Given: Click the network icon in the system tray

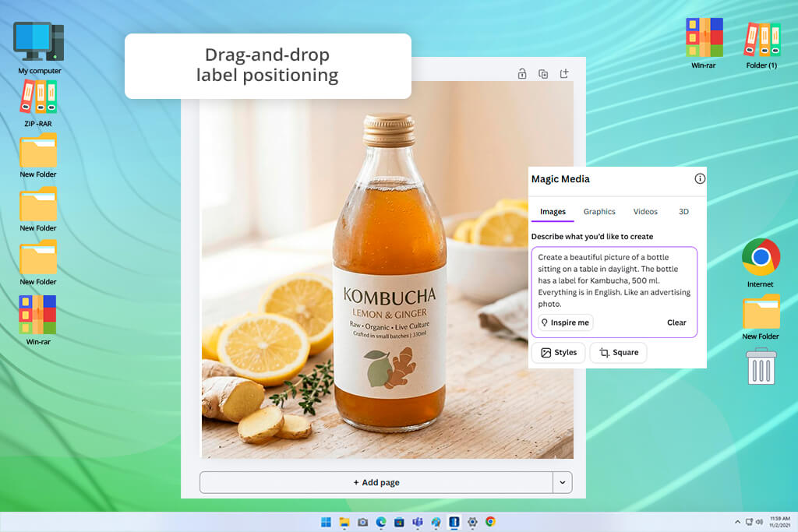Looking at the screenshot, I should 749,522.
